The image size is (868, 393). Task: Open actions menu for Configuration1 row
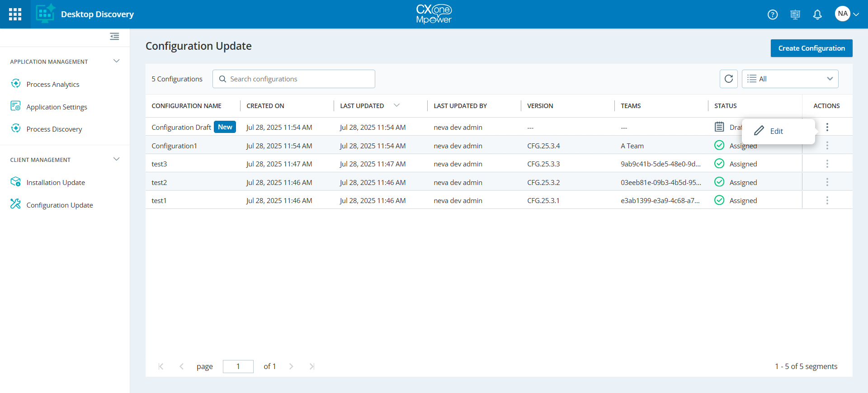click(827, 146)
